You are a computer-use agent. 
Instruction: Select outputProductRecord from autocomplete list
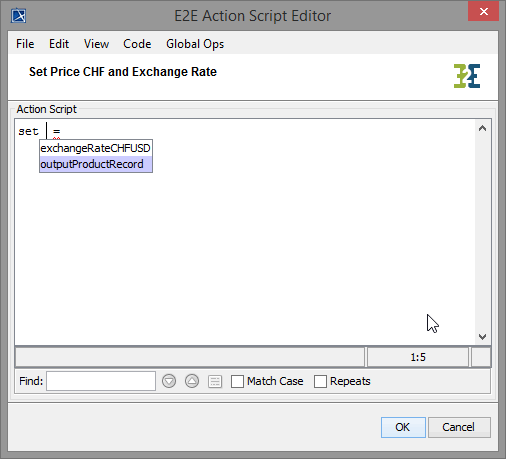pyautogui.click(x=96, y=164)
